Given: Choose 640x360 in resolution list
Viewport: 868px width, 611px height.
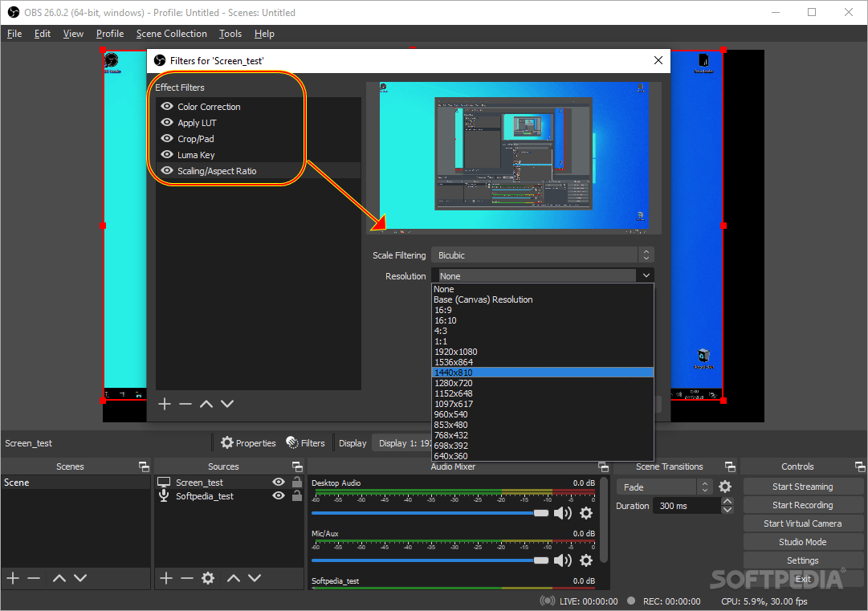Looking at the screenshot, I should pos(543,456).
